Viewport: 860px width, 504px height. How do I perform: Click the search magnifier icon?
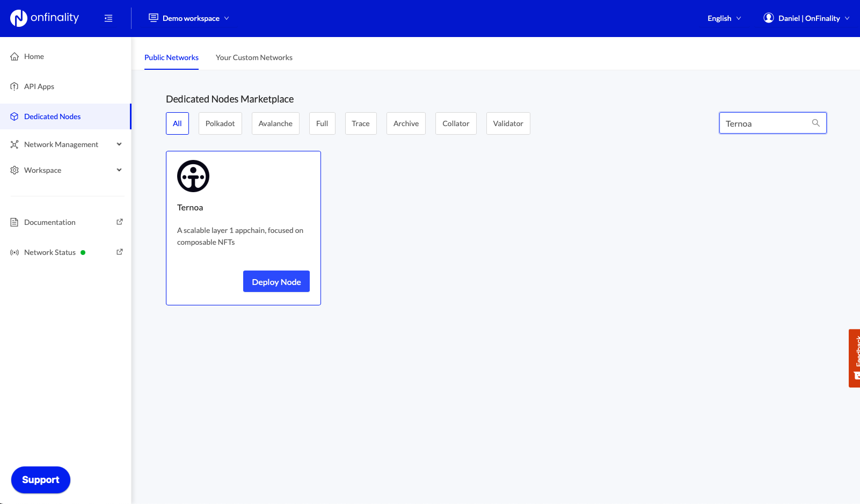815,123
